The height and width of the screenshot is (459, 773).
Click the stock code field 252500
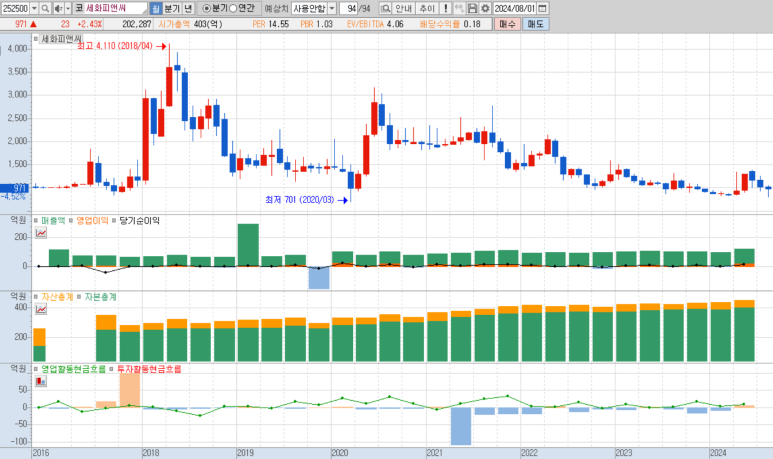15,8
